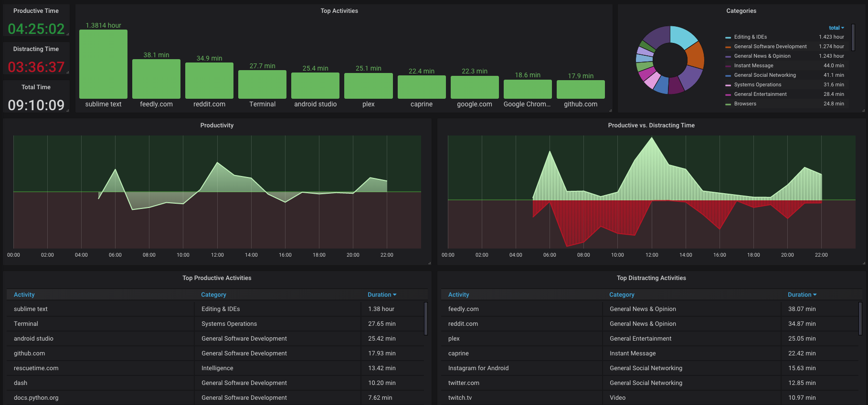Click the 1.38 hour duration cell
Image resolution: width=868 pixels, height=405 pixels.
coord(381,309)
